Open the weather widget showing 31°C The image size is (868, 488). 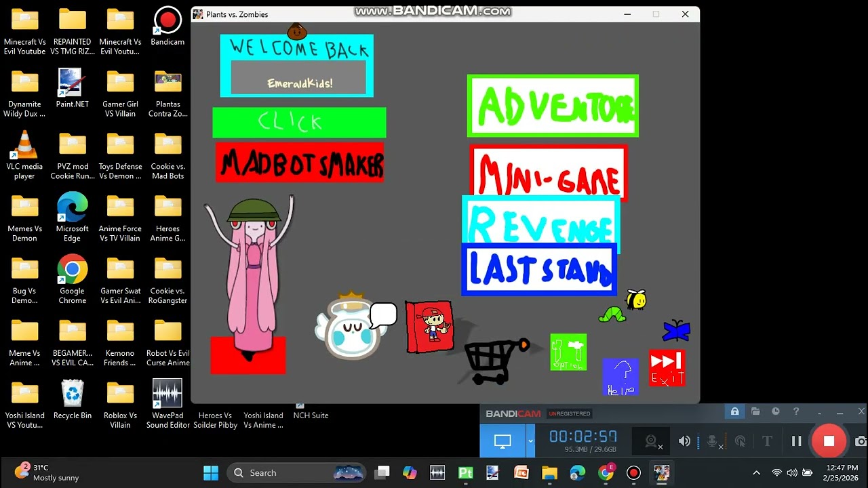tap(46, 472)
